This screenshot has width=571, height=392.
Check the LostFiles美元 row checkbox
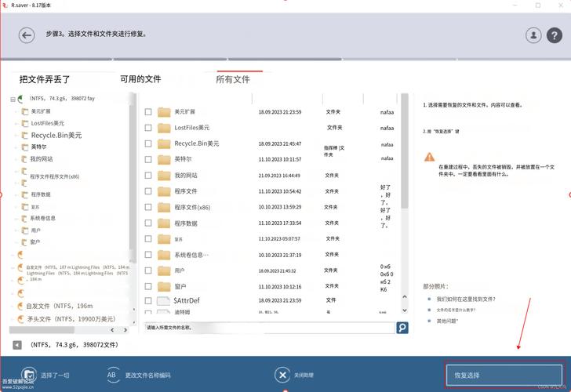(x=148, y=128)
